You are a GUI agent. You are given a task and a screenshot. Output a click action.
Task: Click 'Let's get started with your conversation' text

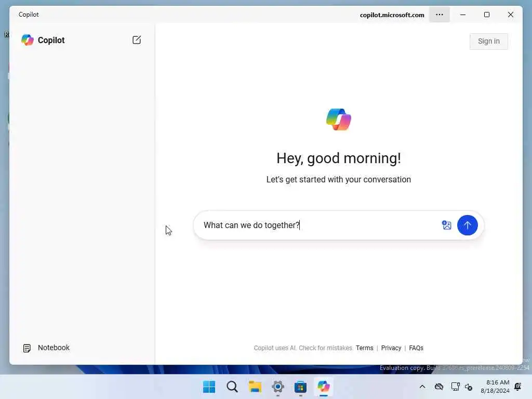339,179
